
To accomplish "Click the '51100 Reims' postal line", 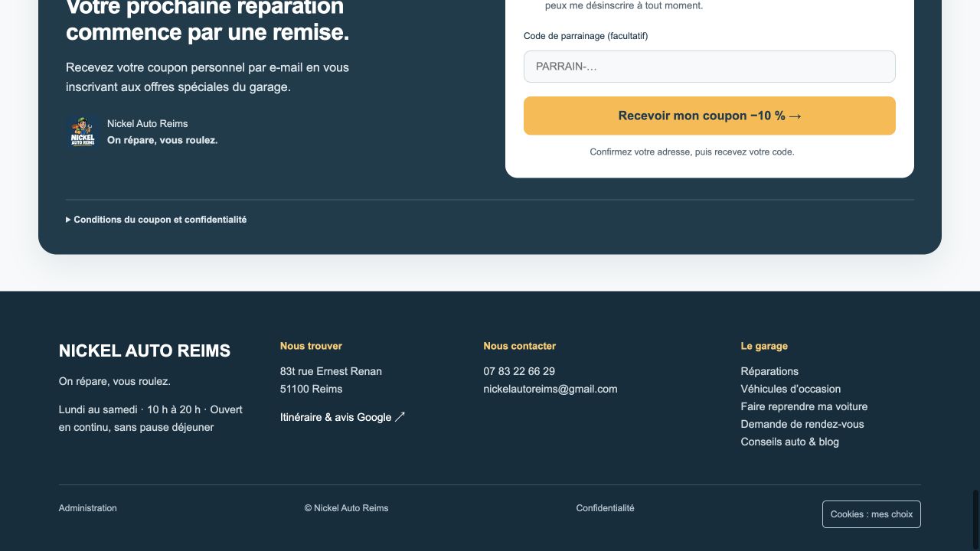I will [x=311, y=389].
